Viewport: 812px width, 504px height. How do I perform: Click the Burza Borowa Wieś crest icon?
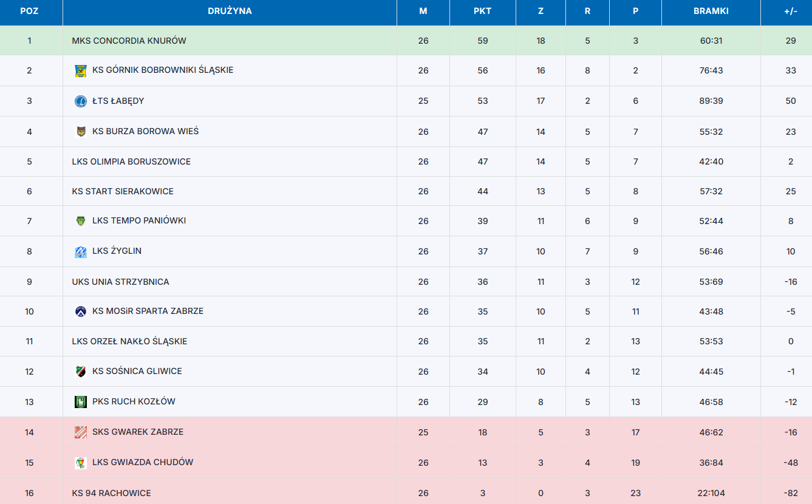click(x=81, y=132)
